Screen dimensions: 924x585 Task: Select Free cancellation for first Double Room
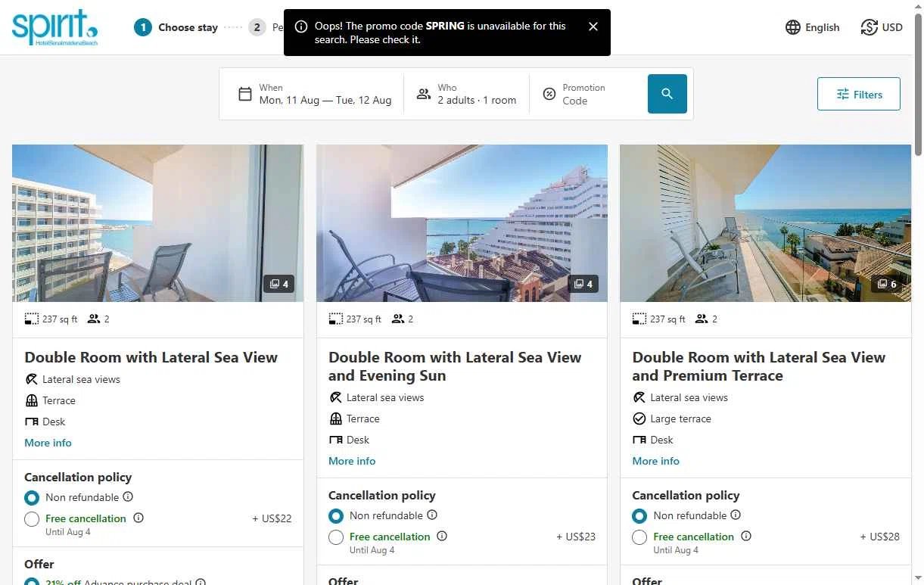(x=32, y=519)
